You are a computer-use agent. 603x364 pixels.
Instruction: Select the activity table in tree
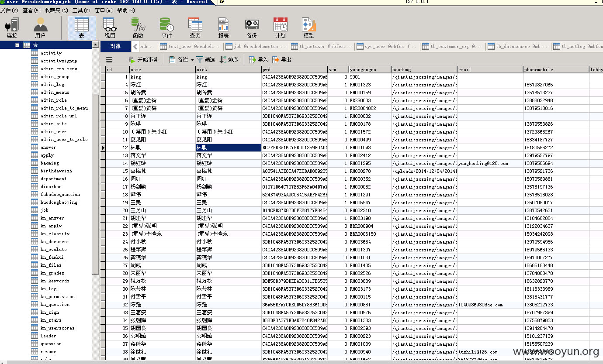pos(51,53)
